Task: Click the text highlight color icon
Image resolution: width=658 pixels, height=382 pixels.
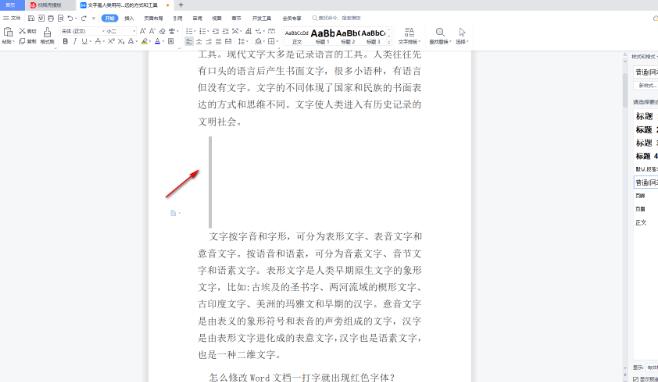Action: point(145,41)
